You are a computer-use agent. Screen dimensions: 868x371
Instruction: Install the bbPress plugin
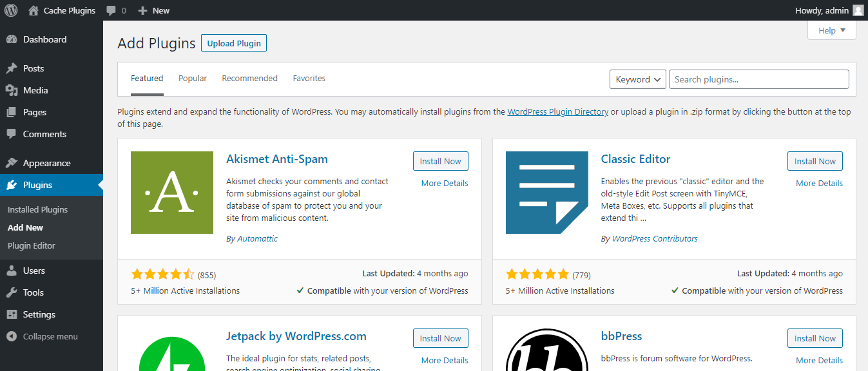pyautogui.click(x=815, y=338)
